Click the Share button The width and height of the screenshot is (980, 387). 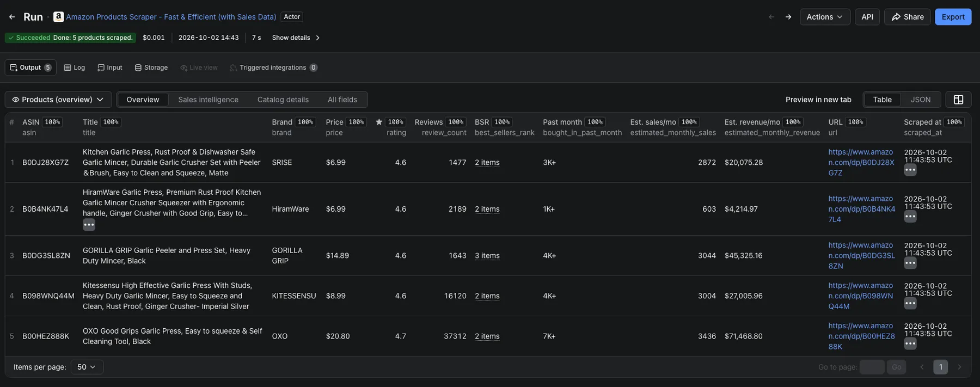click(x=908, y=17)
